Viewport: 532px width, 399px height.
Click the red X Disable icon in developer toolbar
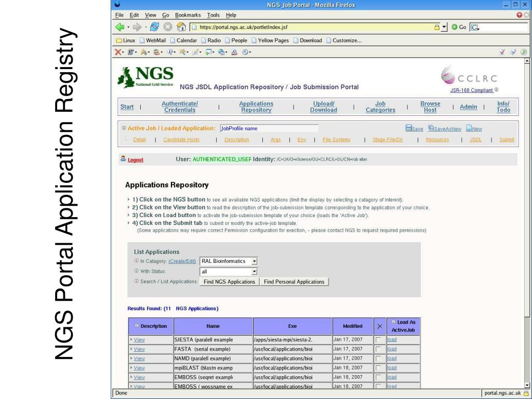[x=117, y=52]
